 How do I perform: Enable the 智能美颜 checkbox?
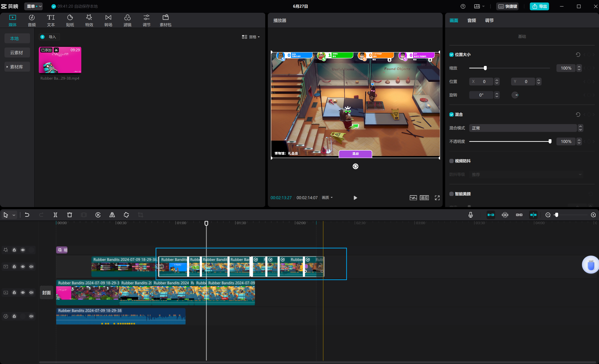[451, 194]
